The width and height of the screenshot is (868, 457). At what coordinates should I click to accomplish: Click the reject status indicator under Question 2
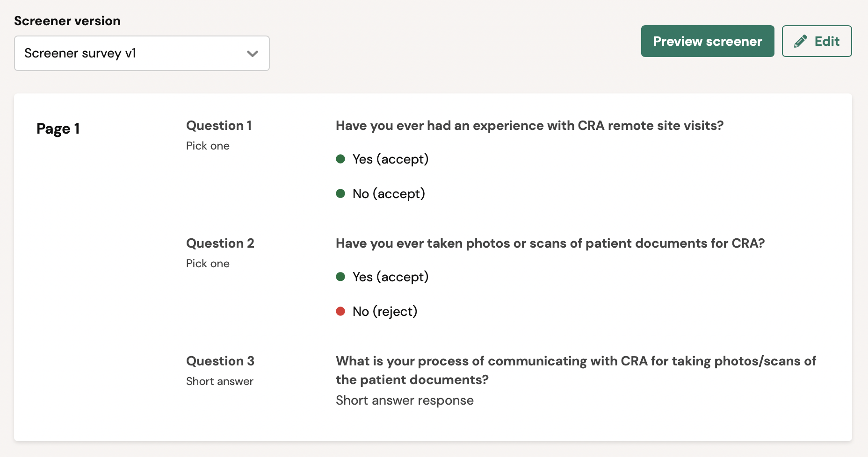point(341,311)
